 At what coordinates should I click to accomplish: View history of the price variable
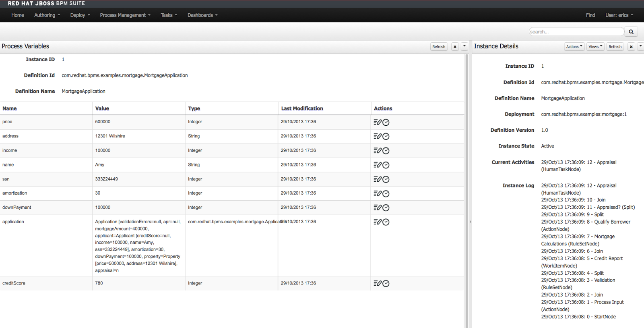(386, 122)
